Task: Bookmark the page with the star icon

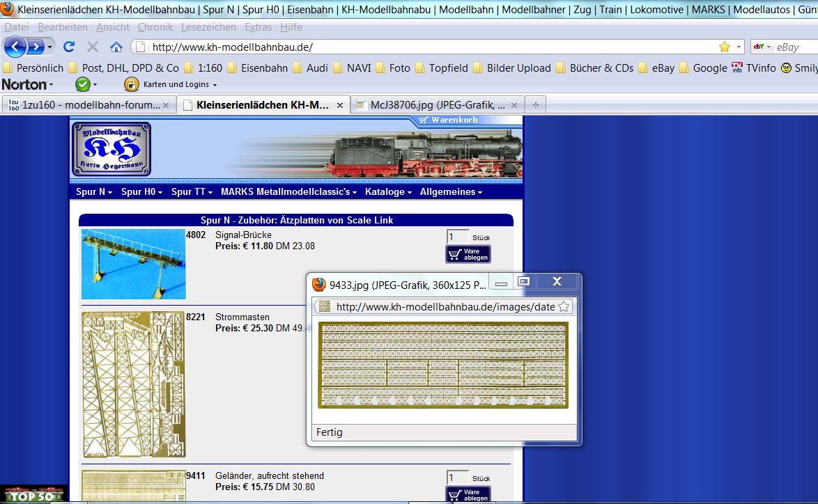Action: pos(724,47)
